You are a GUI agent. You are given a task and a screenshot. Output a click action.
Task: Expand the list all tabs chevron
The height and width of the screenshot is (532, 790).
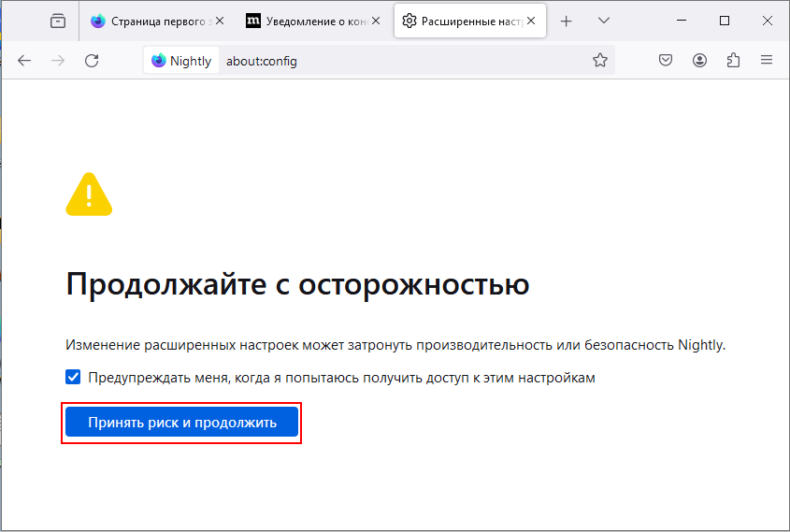tap(604, 22)
